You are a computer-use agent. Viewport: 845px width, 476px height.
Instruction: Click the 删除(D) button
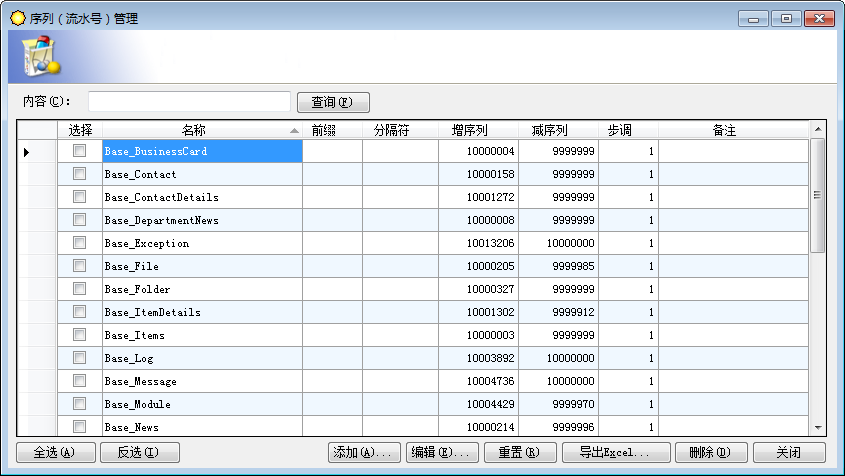[x=711, y=452]
